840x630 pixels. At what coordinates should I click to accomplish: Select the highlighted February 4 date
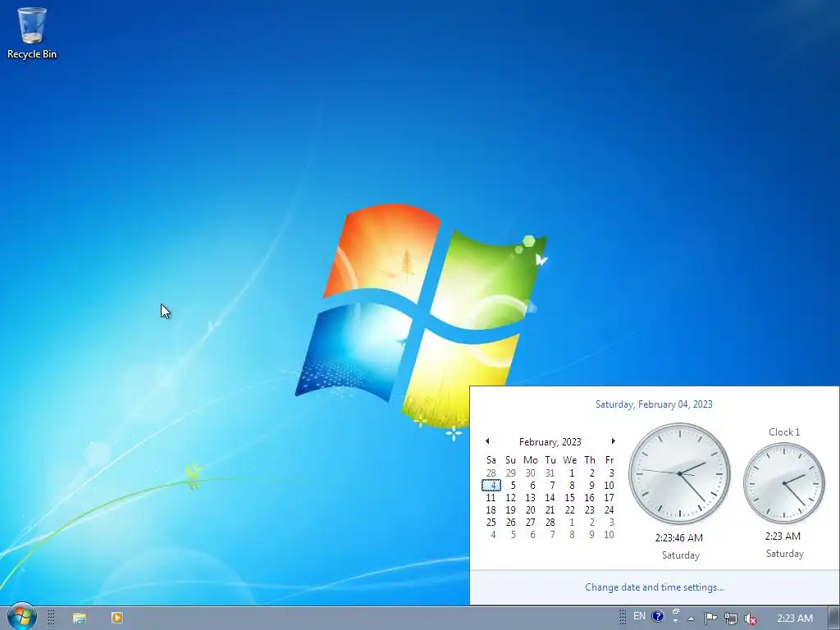(491, 486)
